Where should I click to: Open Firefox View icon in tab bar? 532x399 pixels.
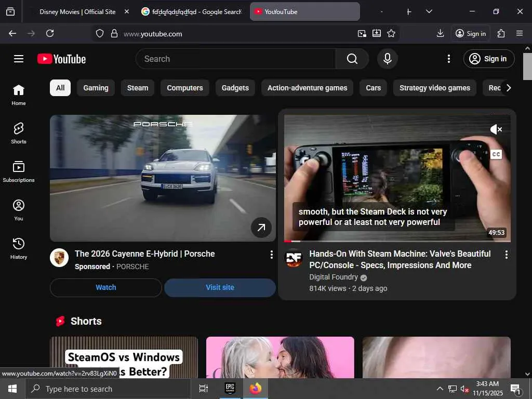[10, 11]
